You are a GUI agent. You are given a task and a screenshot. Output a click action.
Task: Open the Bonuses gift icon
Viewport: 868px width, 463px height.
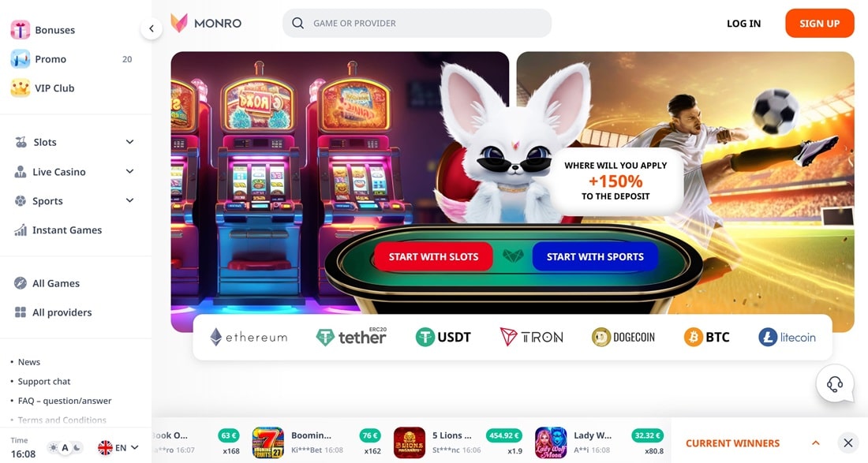[21, 30]
